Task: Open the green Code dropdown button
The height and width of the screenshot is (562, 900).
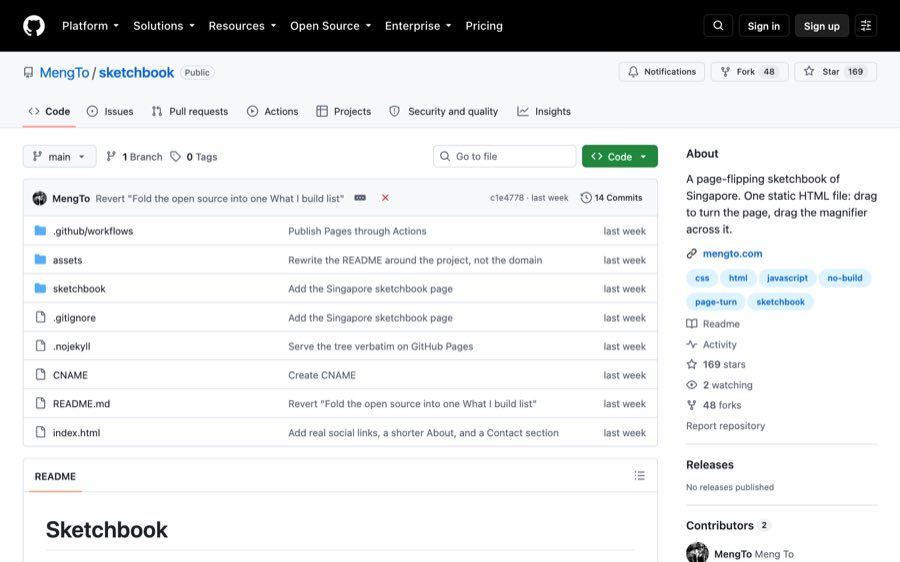Action: (x=619, y=156)
